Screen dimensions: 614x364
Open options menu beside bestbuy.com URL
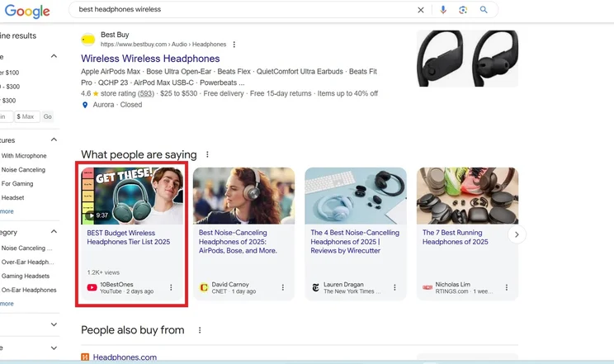click(234, 45)
